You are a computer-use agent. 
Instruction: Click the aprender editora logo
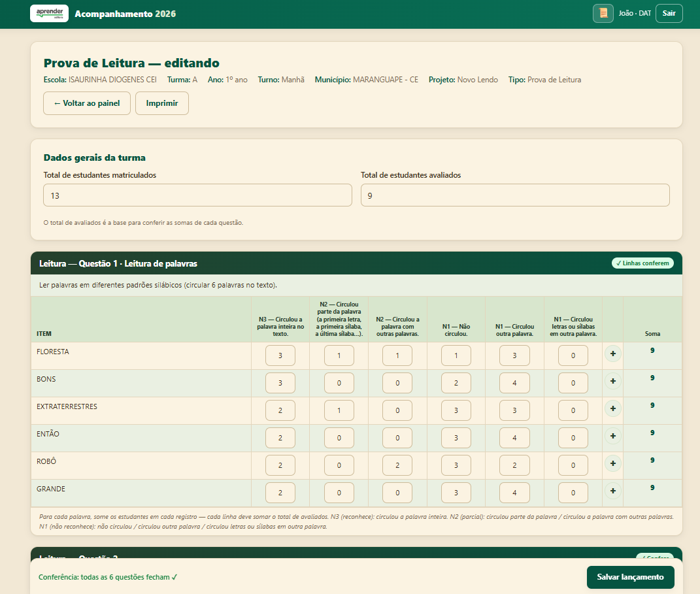49,13
